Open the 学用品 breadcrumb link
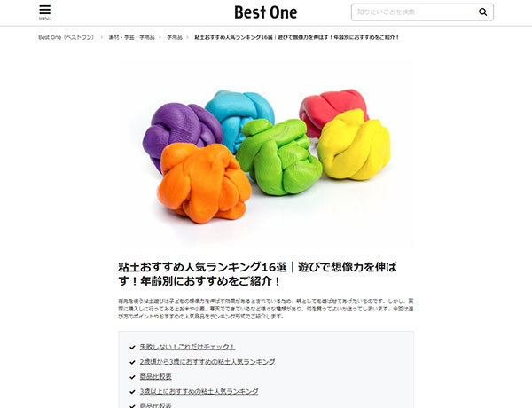The width and height of the screenshot is (532, 408). pyautogui.click(x=175, y=37)
